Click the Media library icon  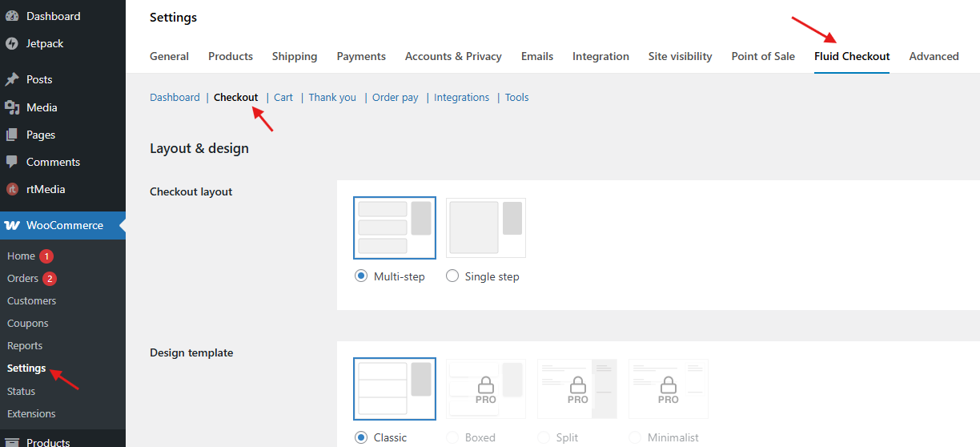[12, 107]
